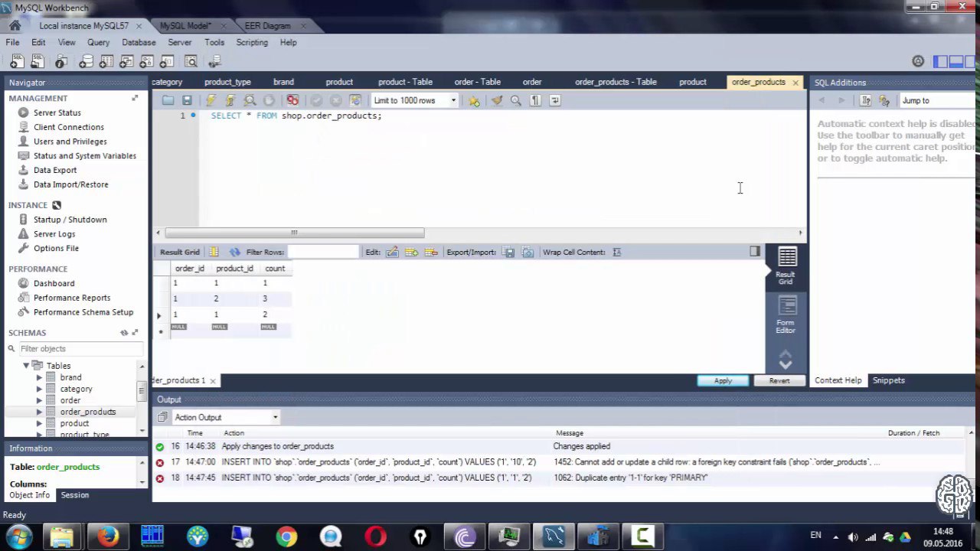
Task: Insert new row icon in result toolbar
Action: tap(411, 252)
